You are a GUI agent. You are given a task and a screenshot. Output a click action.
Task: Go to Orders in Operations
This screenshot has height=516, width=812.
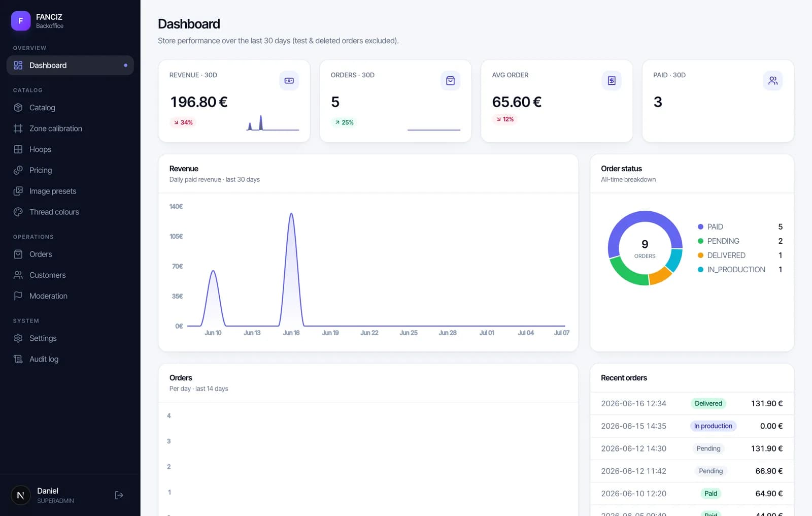point(70,254)
